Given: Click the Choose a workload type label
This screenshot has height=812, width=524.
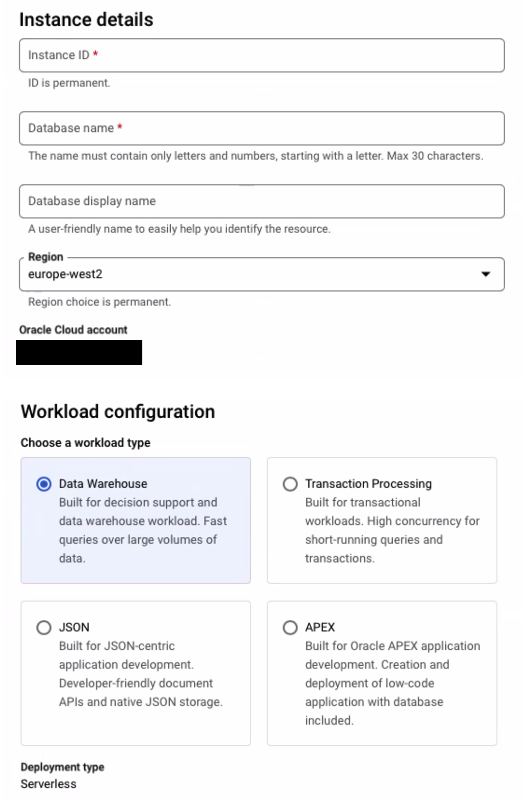Looking at the screenshot, I should [x=85, y=442].
